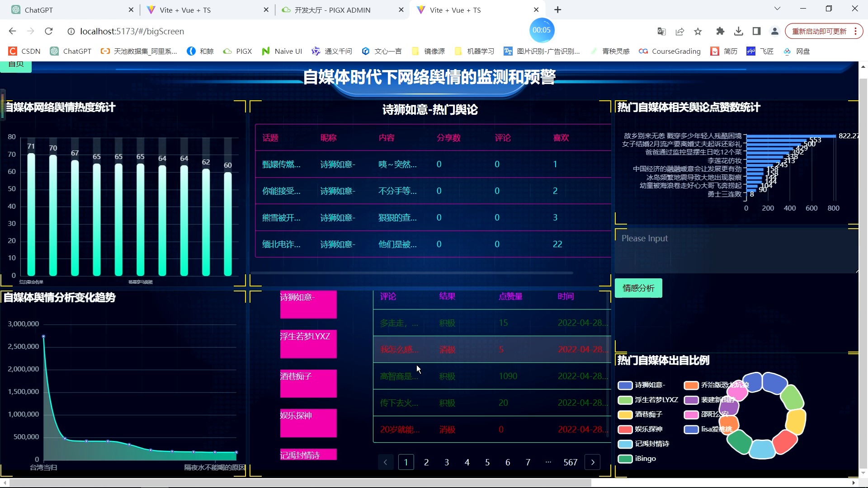This screenshot has height=488, width=868.
Task: Click the bar labeled 71 in heat chart
Action: pyautogui.click(x=31, y=214)
